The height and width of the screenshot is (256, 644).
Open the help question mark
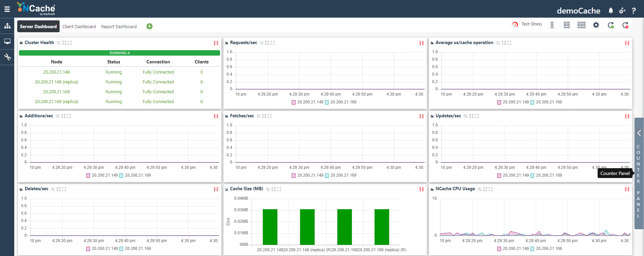[x=634, y=11]
